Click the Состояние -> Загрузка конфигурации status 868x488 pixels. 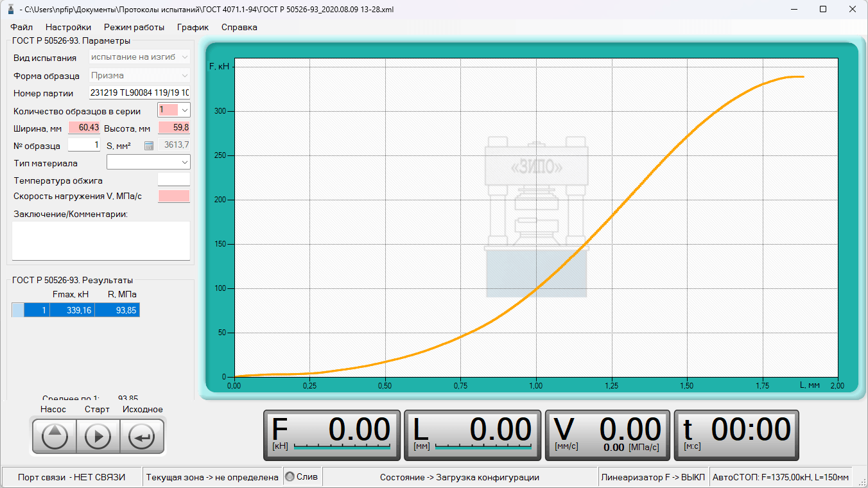tap(460, 477)
